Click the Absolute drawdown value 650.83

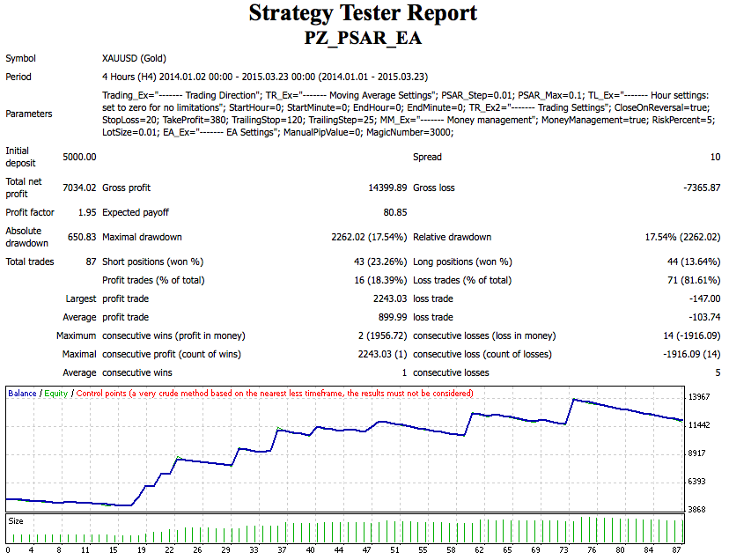point(82,237)
